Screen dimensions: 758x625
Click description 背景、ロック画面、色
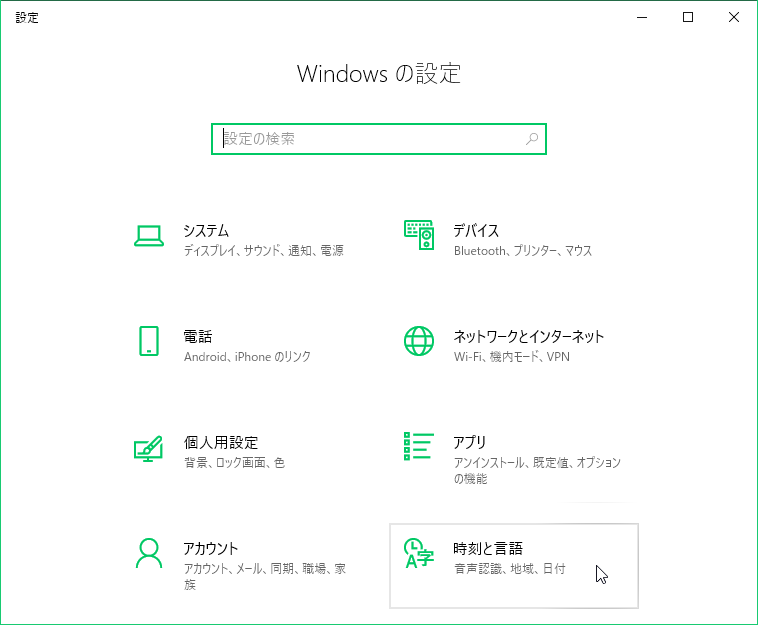click(x=234, y=463)
